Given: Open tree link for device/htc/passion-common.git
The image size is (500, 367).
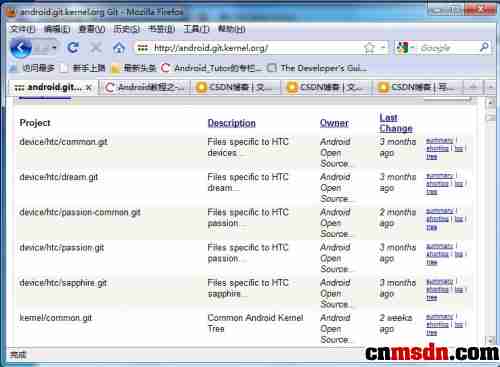Looking at the screenshot, I should tap(432, 227).
